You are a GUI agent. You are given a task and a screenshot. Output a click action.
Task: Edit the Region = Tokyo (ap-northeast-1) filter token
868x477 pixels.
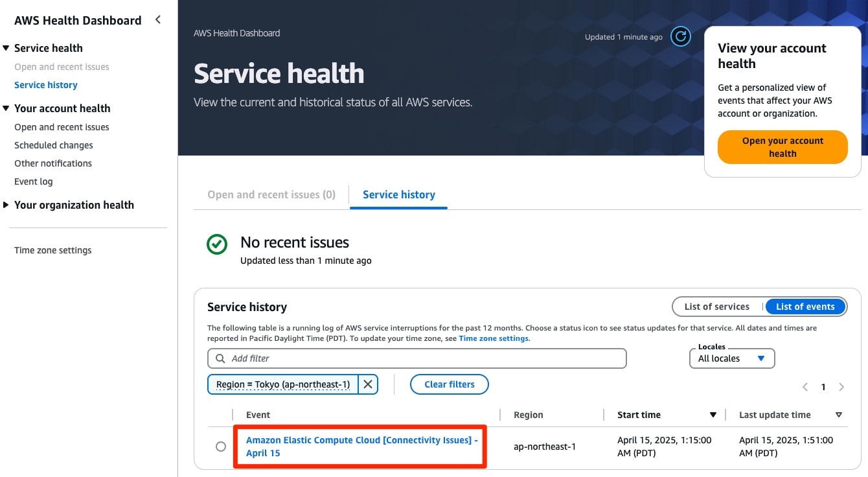pos(283,384)
